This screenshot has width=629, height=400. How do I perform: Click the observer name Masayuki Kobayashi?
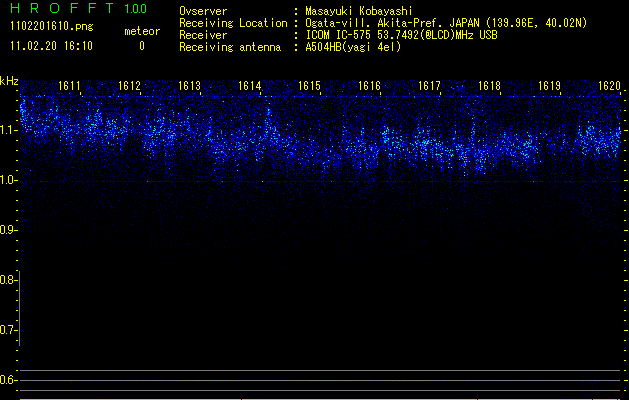click(x=359, y=12)
